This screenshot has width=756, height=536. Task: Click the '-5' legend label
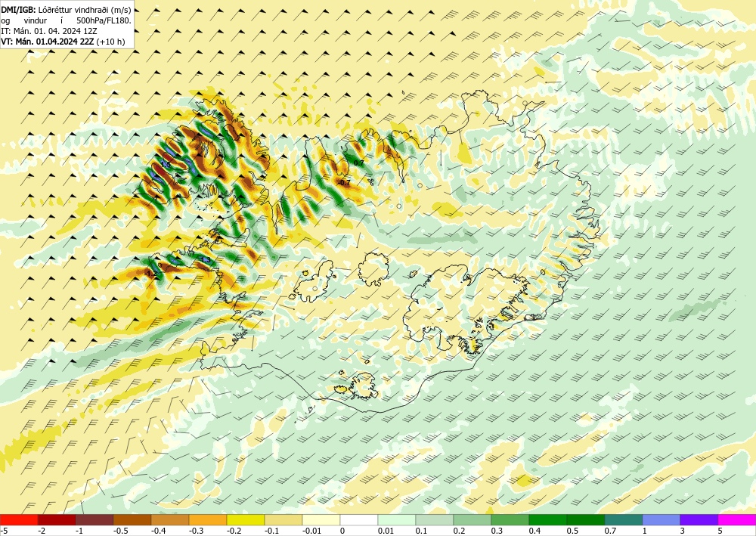(x=5, y=531)
